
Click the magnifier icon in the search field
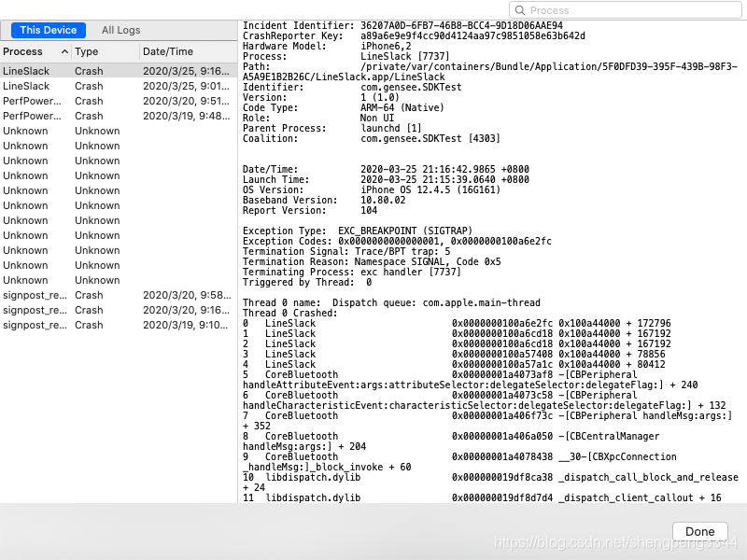point(520,10)
